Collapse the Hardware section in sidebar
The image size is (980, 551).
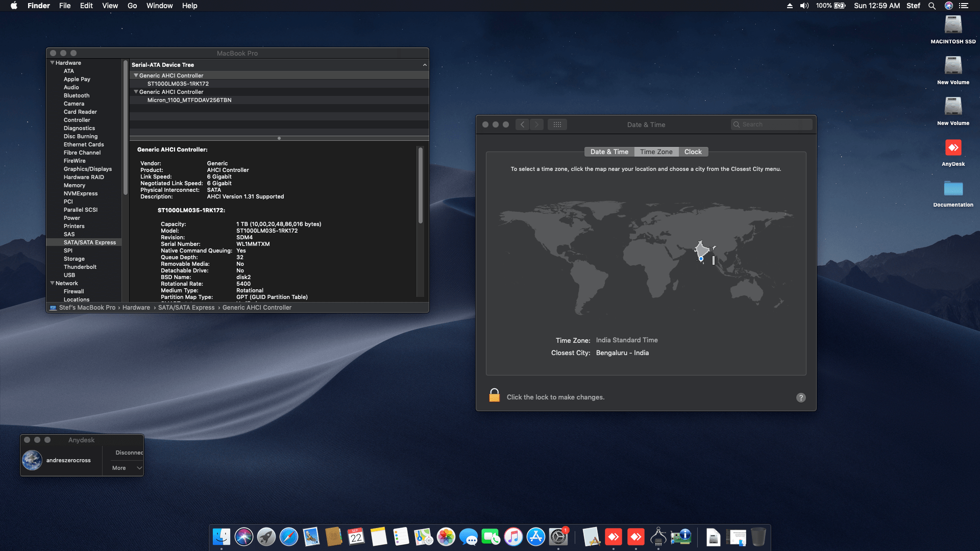(x=52, y=63)
